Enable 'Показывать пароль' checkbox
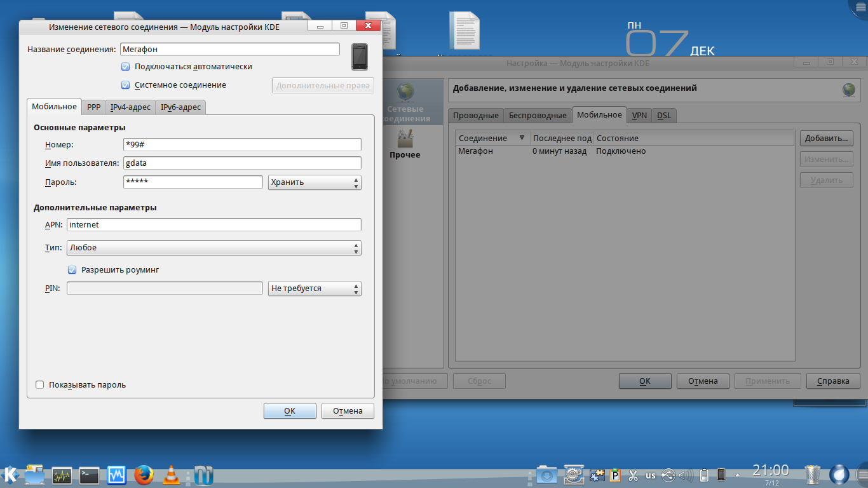Viewport: 868px width, 488px height. pos(39,385)
